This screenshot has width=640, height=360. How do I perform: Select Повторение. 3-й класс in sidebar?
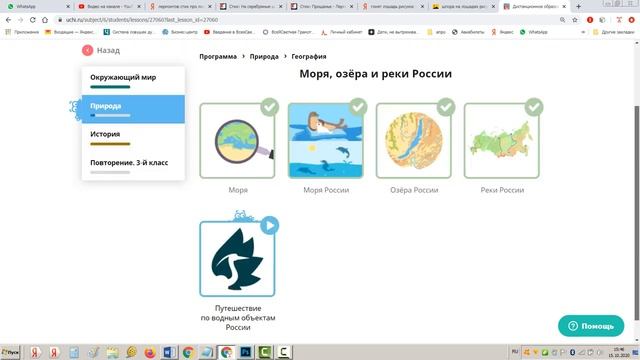pos(133,166)
